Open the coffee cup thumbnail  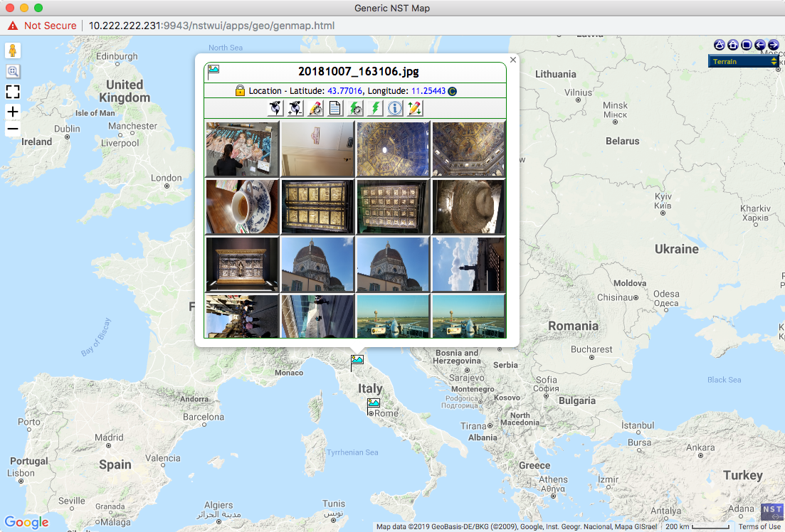[x=242, y=207]
